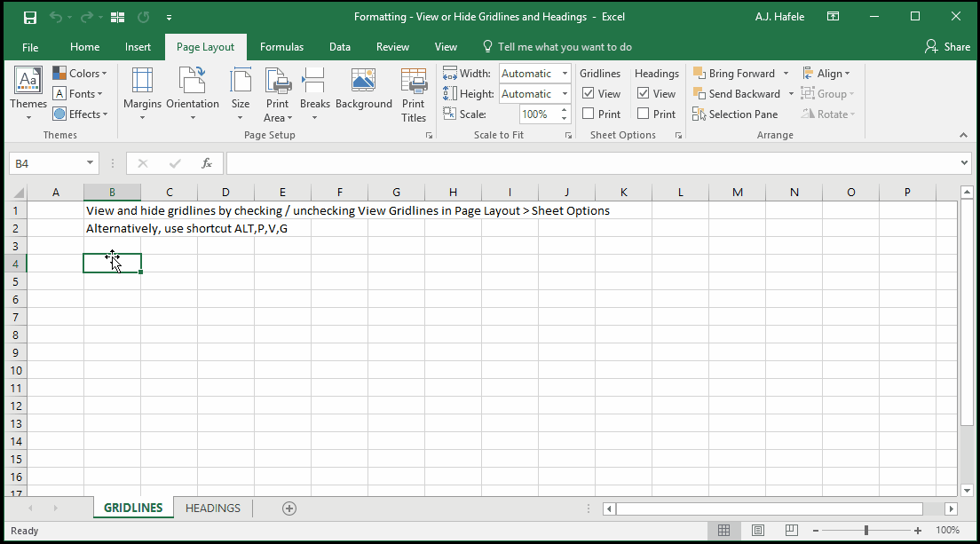Switch to the Data tab
Screen dimensions: 980x544
tap(340, 47)
